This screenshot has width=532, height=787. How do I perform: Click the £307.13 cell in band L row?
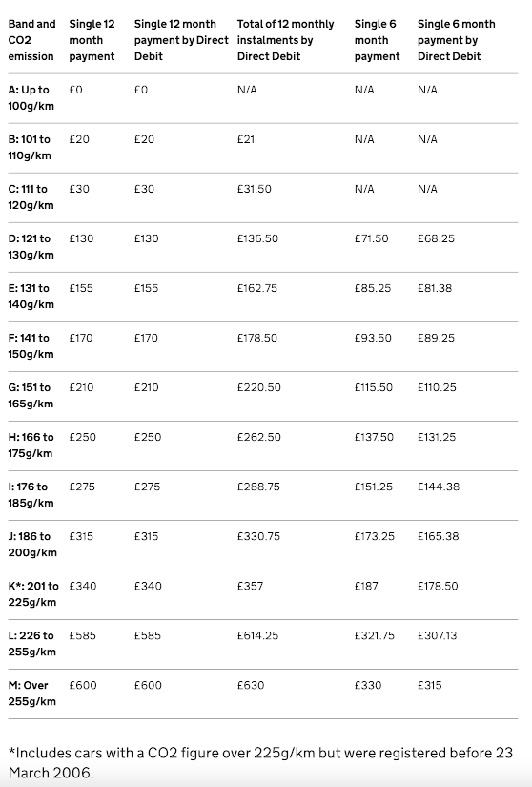[x=438, y=636]
